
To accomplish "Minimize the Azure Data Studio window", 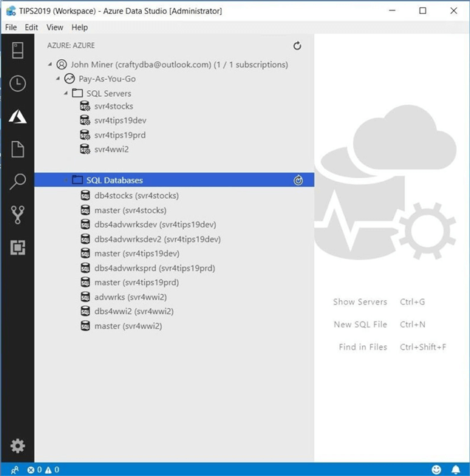I will 392,11.
